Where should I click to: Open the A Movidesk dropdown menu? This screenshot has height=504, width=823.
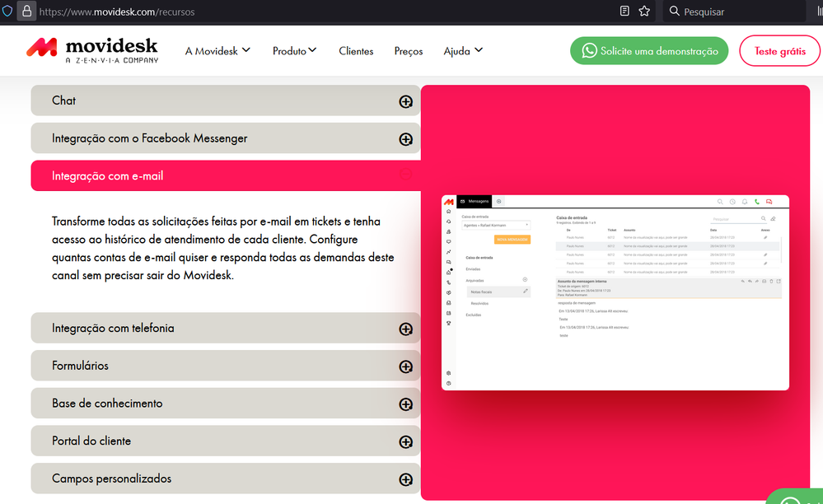pos(217,51)
